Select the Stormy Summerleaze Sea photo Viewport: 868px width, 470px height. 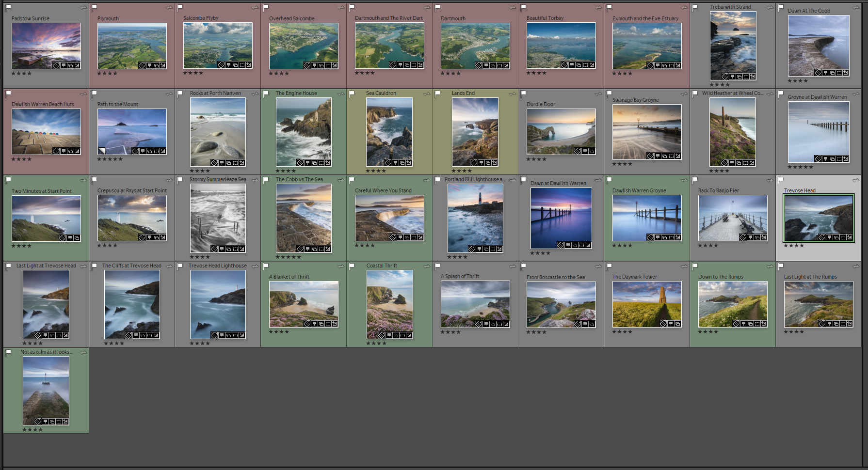click(218, 218)
